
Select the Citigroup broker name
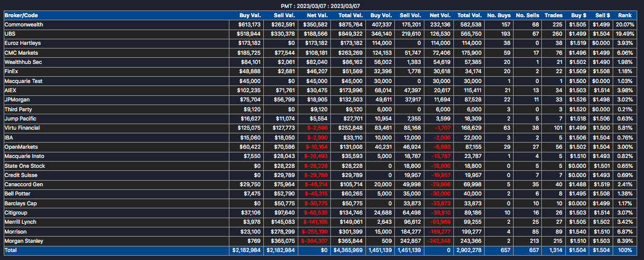pos(16,213)
